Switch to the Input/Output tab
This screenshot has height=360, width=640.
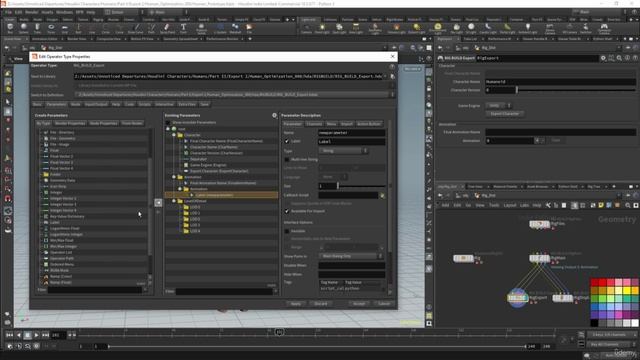point(96,104)
